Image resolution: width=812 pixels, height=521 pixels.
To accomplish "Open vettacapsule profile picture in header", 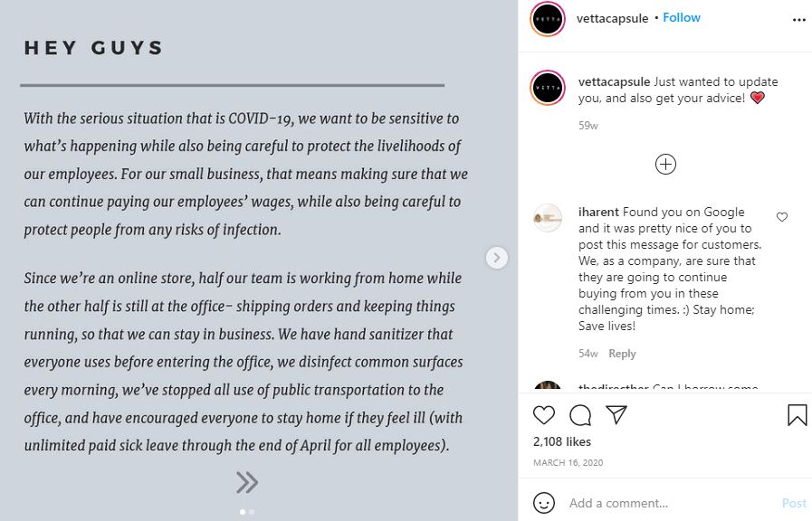I will pyautogui.click(x=549, y=19).
